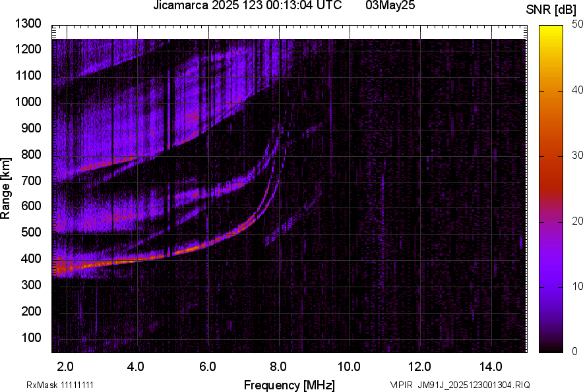583x392 pixels.
Task: Click the 'Frequency [MHz]' axis label
Action: coord(290,385)
